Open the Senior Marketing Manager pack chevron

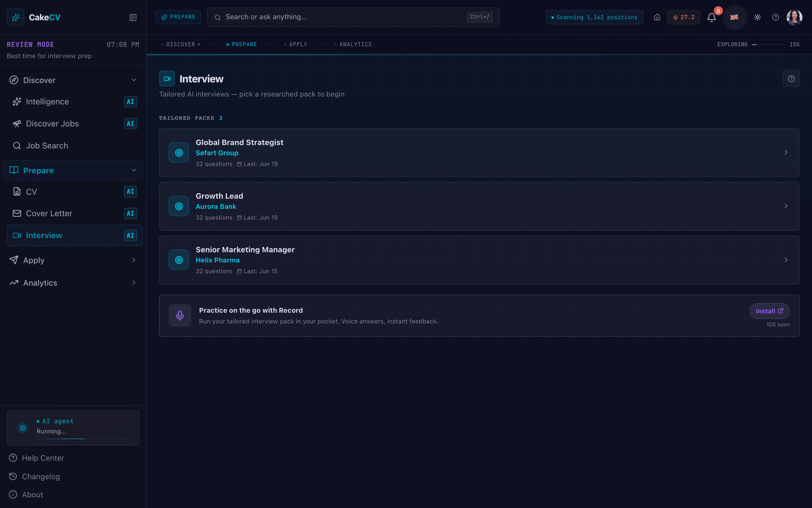[786, 260]
